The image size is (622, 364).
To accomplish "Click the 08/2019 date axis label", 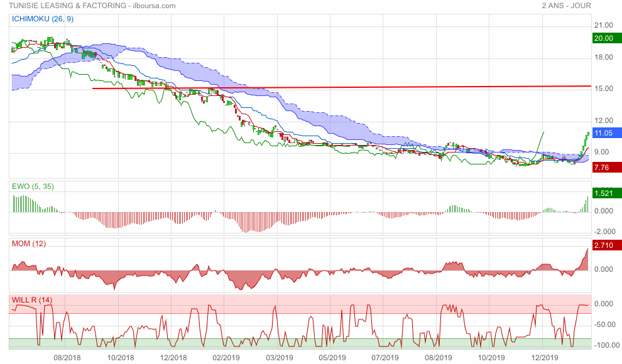I will tap(439, 358).
